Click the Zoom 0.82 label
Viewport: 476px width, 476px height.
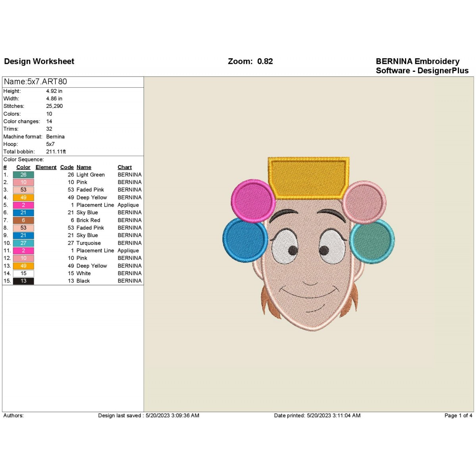[250, 61]
